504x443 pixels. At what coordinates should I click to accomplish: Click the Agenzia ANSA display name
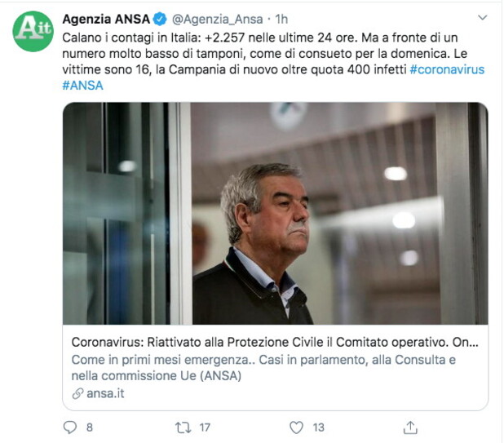click(x=106, y=20)
